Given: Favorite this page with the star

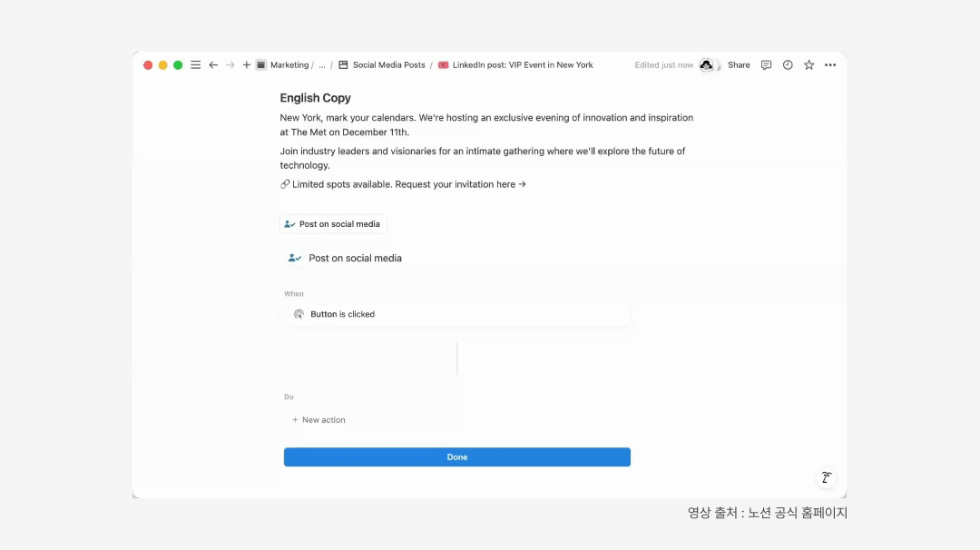Looking at the screenshot, I should 808,65.
